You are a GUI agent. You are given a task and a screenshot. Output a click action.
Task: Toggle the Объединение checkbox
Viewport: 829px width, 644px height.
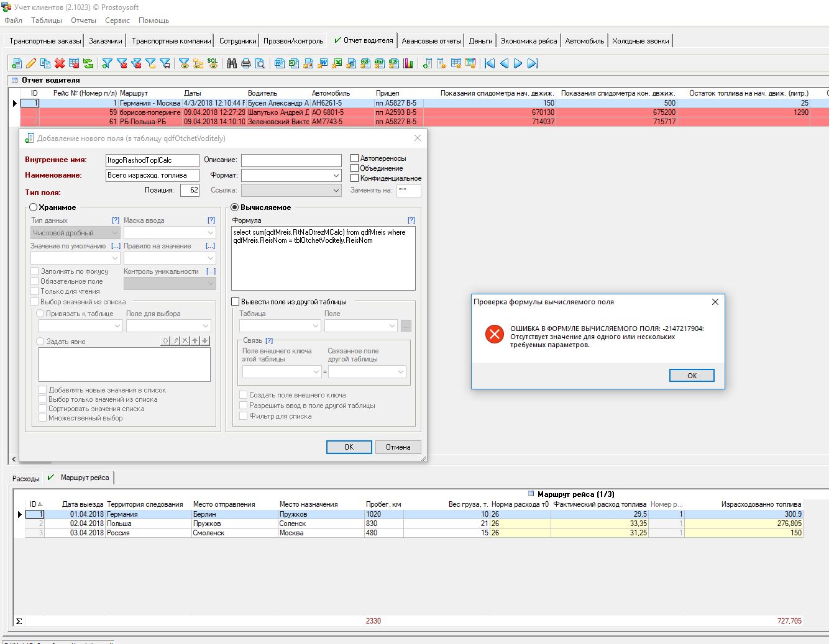pos(354,168)
